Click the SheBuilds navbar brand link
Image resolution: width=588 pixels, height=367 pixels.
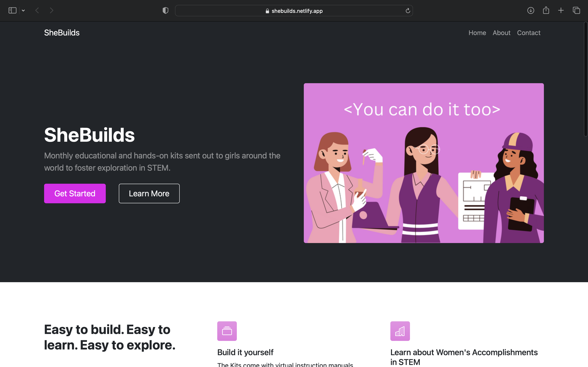click(62, 33)
